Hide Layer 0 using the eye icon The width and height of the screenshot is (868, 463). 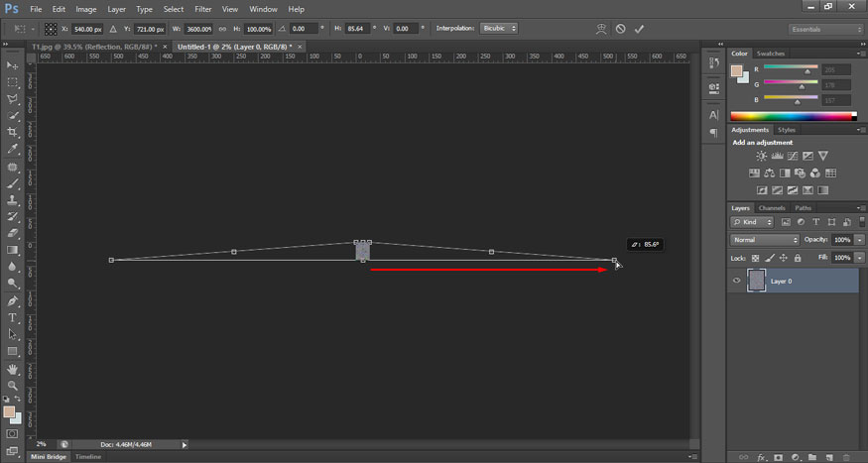[x=736, y=281]
